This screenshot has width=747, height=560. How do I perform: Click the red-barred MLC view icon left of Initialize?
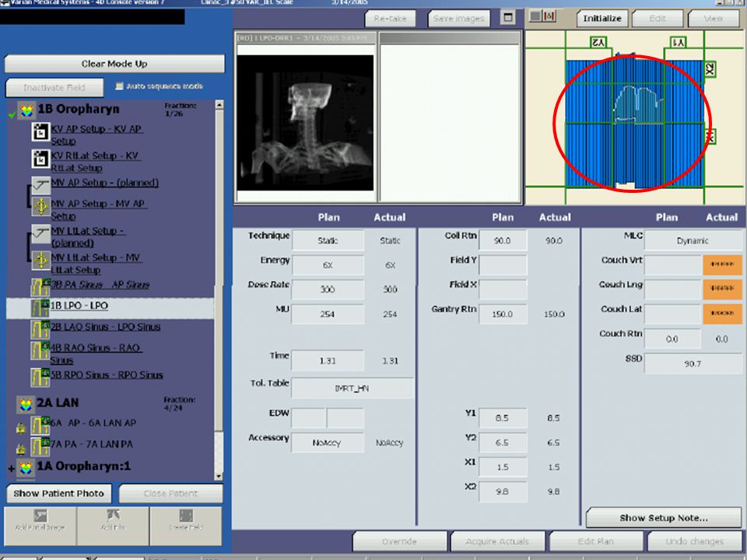[550, 16]
